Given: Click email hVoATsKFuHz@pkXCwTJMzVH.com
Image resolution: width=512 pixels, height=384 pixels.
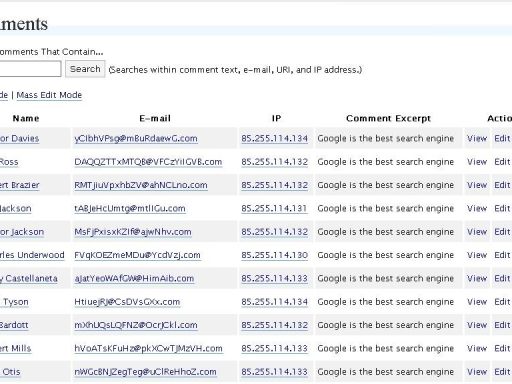Looking at the screenshot, I should 148,348.
